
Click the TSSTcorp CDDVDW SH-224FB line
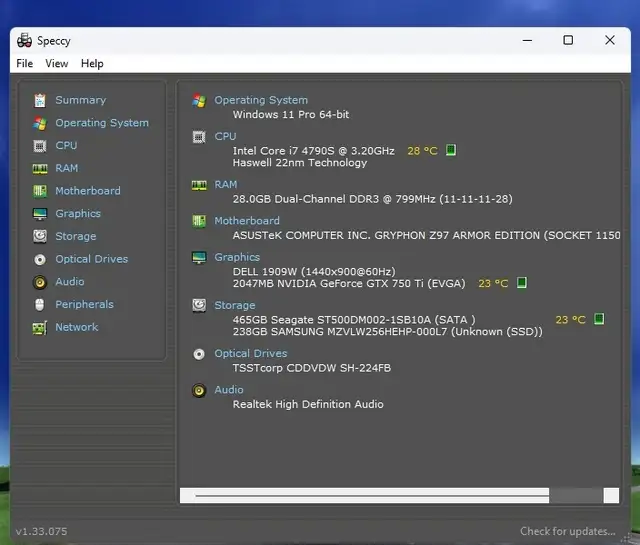point(312,368)
